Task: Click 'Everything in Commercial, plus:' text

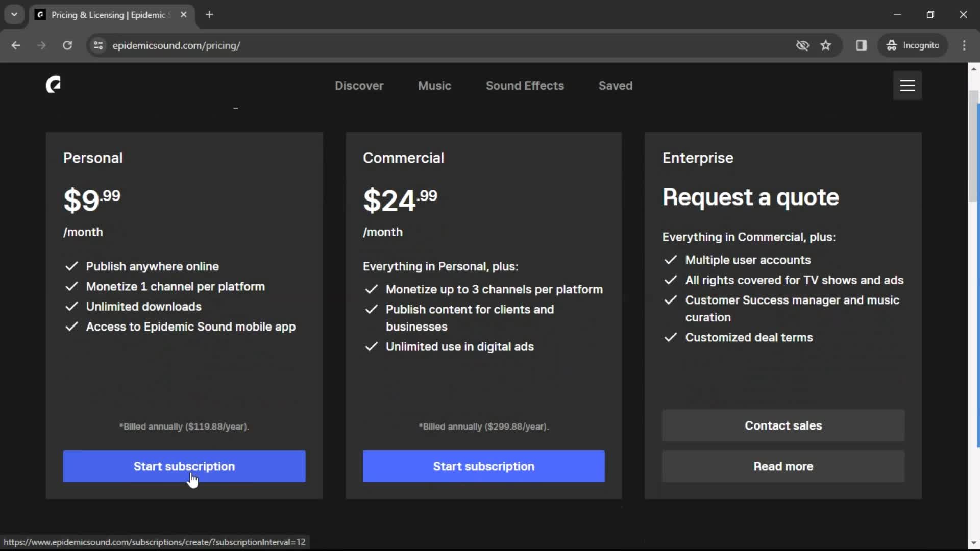Action: [x=749, y=237]
